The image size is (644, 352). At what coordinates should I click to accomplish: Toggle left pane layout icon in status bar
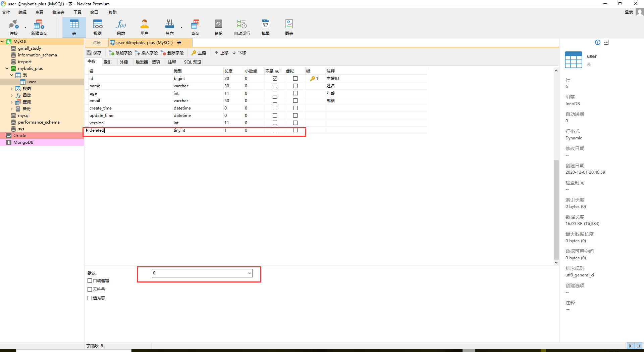[x=631, y=346]
